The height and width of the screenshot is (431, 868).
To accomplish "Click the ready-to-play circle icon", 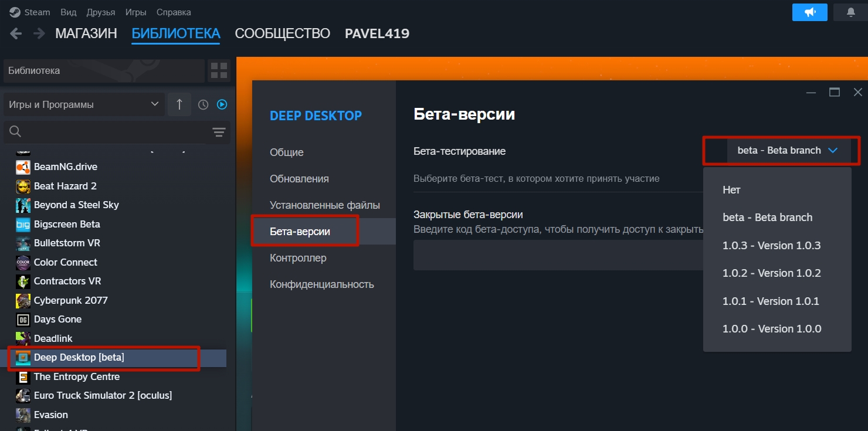I will [x=222, y=104].
